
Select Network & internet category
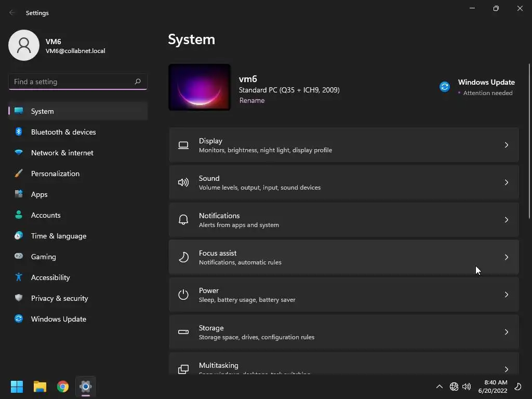[x=78, y=152]
